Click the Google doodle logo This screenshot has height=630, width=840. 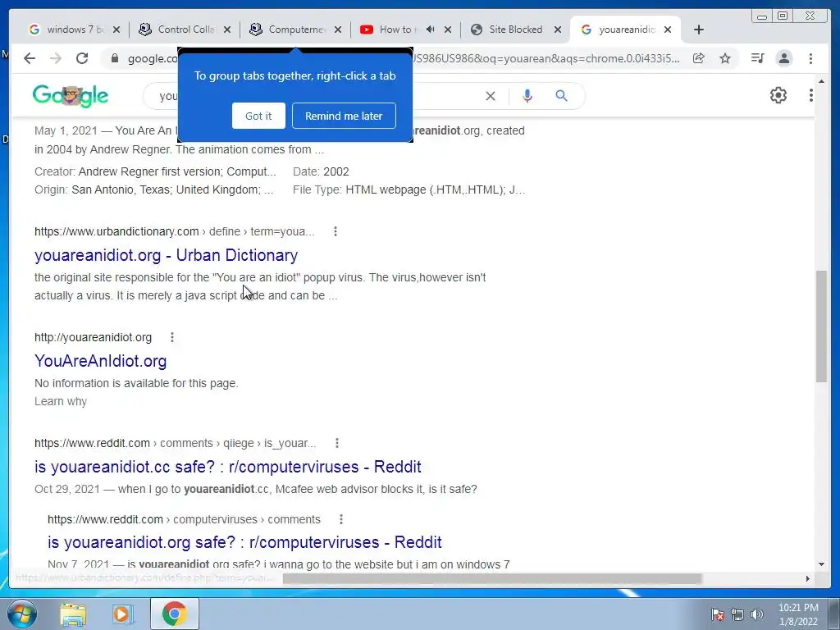71,96
